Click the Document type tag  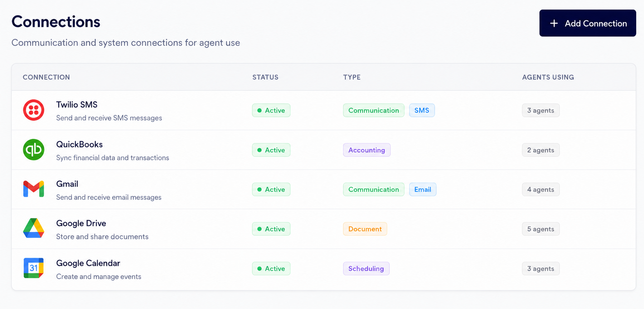(x=365, y=229)
